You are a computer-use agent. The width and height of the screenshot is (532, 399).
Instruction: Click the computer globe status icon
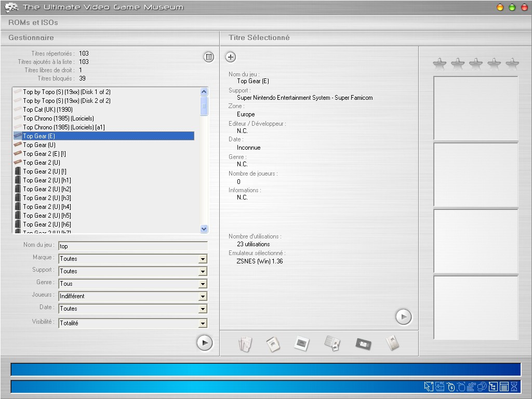[x=482, y=387]
